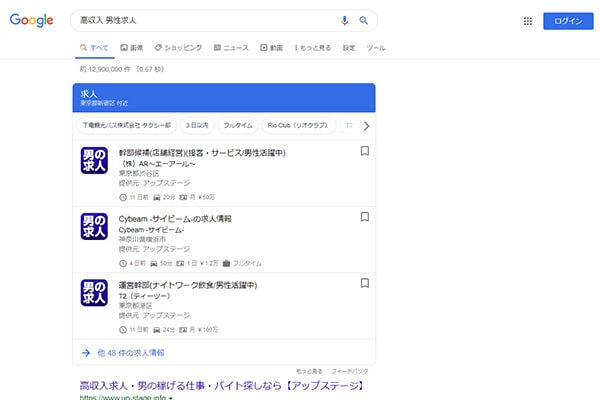Image resolution: width=600 pixels, height=400 pixels.
Task: Bookmark the 運営幹部(ナイトワーク飲食) job listing
Action: click(365, 283)
